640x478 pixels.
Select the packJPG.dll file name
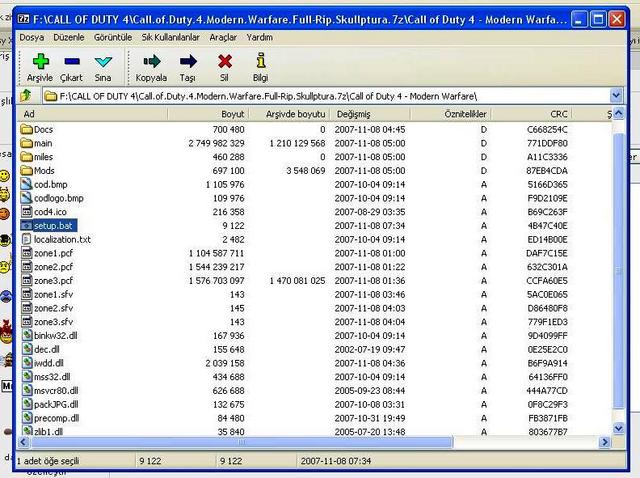pyautogui.click(x=56, y=405)
